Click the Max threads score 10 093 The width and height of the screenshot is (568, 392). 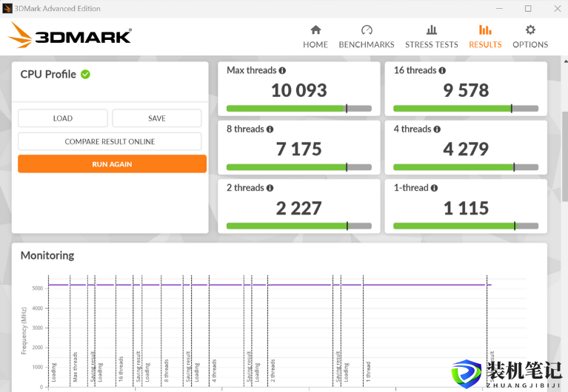tap(299, 90)
